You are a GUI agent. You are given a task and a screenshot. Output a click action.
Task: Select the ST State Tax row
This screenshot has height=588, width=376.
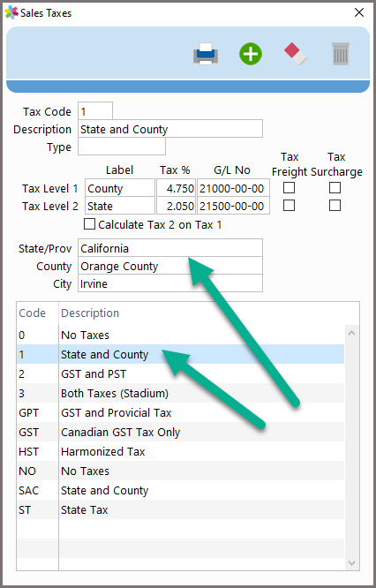[x=180, y=510]
